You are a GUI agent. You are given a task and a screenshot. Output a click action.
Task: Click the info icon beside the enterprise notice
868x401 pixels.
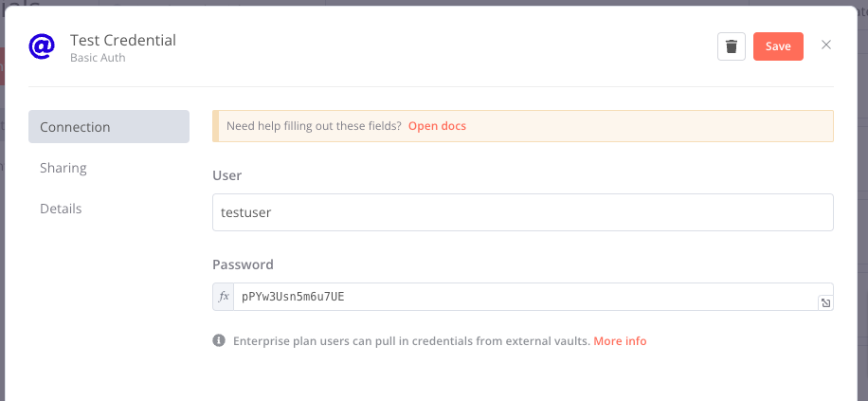(x=219, y=340)
